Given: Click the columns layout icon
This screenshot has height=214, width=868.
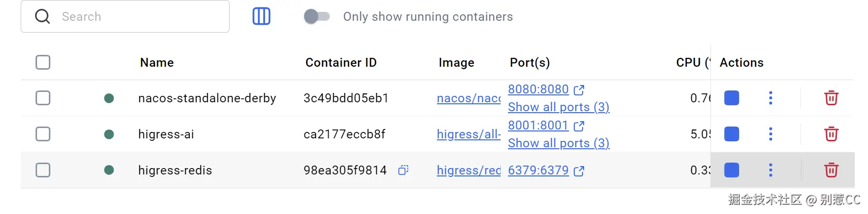Looking at the screenshot, I should coord(261,16).
